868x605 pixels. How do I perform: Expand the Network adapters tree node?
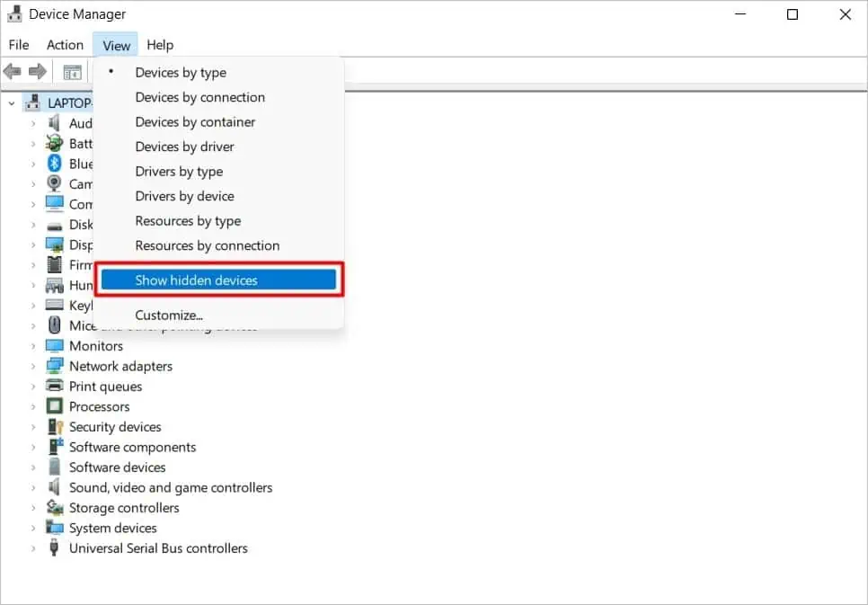35,366
